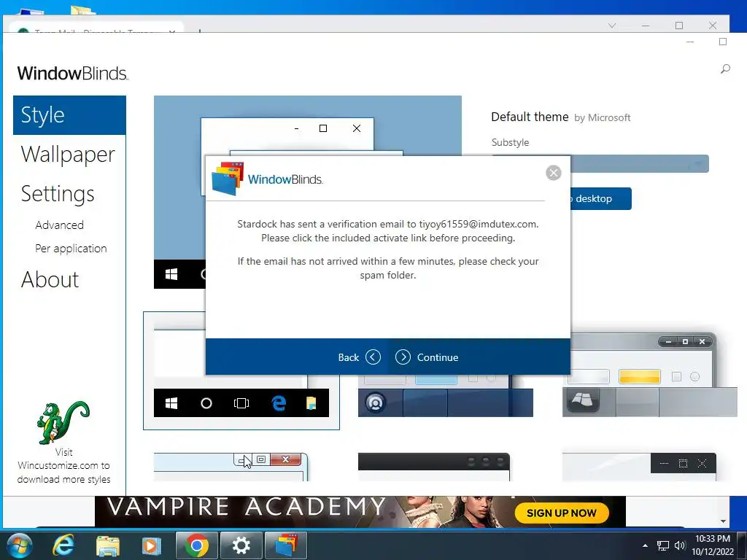Click the network tray icon

pyautogui.click(x=662, y=545)
